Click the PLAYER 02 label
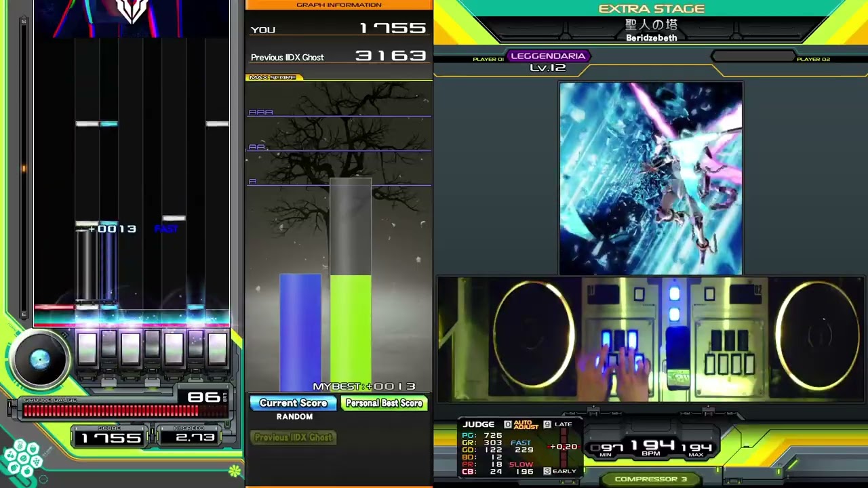 813,60
